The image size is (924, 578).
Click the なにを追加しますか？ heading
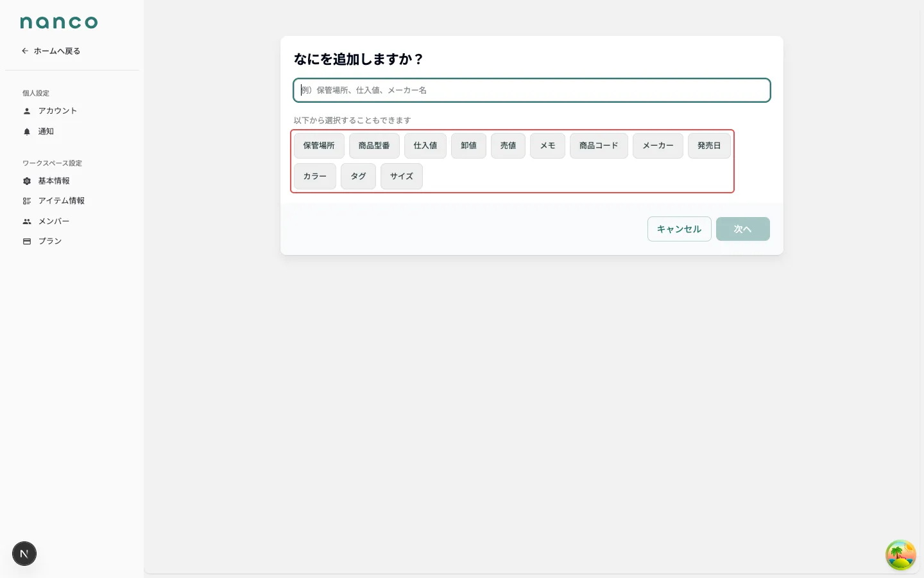pos(359,59)
